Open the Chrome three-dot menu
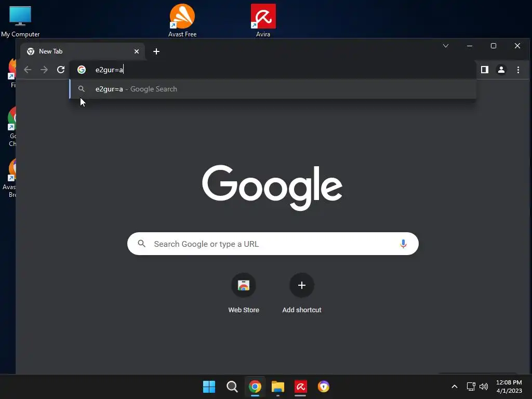Image resolution: width=532 pixels, height=399 pixels. point(518,70)
